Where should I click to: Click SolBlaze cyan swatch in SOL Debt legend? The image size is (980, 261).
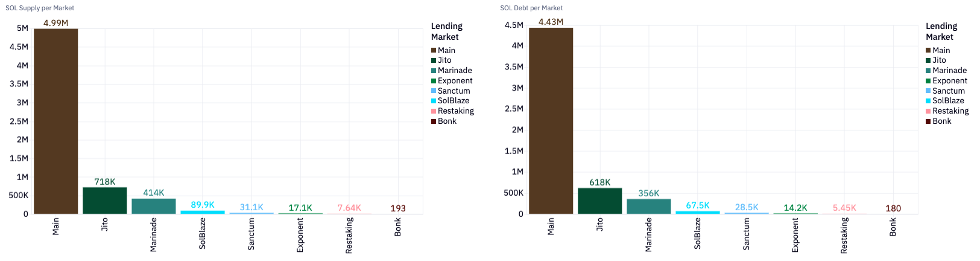coord(928,101)
